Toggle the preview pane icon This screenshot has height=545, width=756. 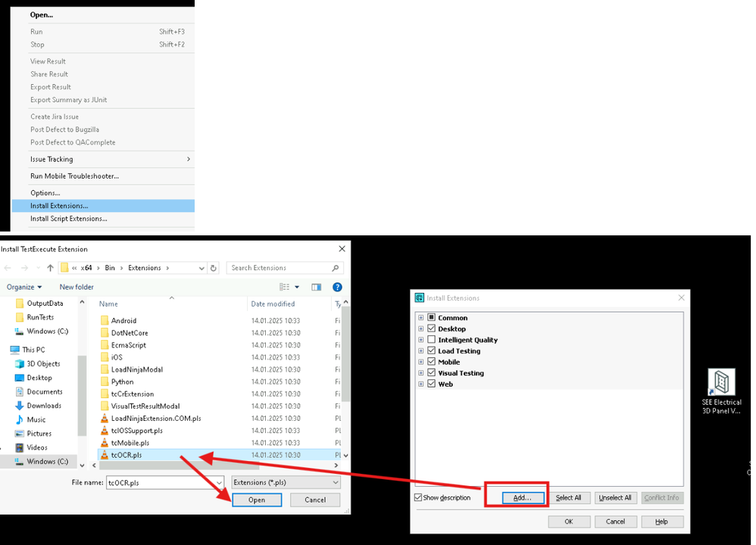pyautogui.click(x=317, y=287)
